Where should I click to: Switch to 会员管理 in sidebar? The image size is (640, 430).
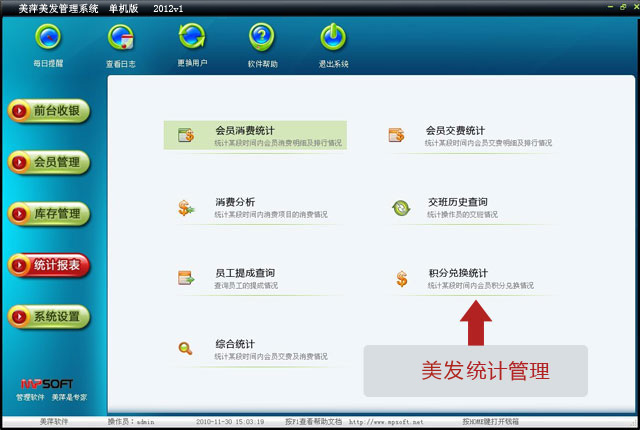[48, 162]
